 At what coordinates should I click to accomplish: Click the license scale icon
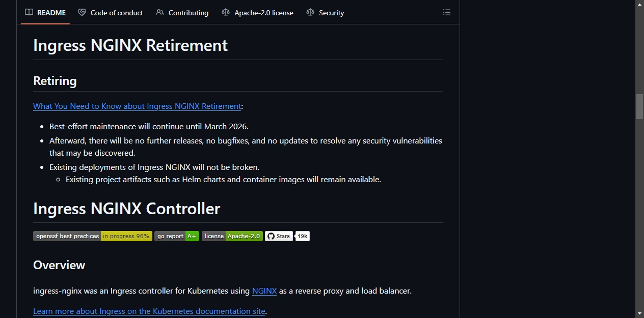226,13
